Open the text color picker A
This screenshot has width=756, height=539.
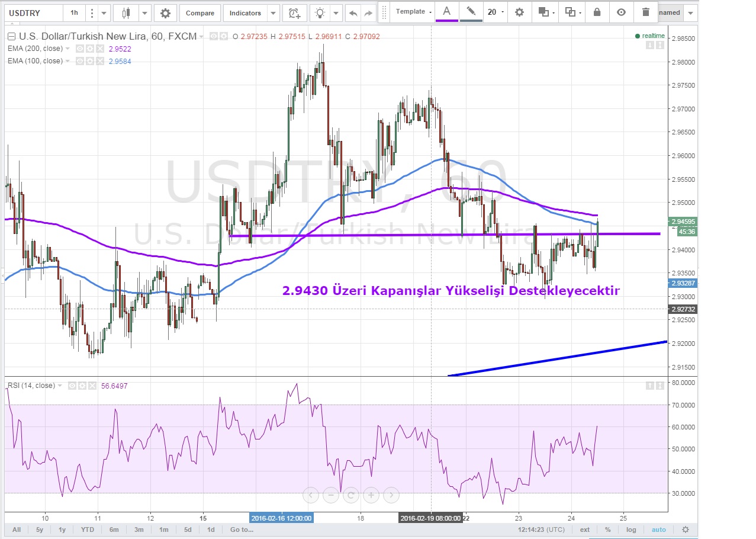click(x=447, y=12)
